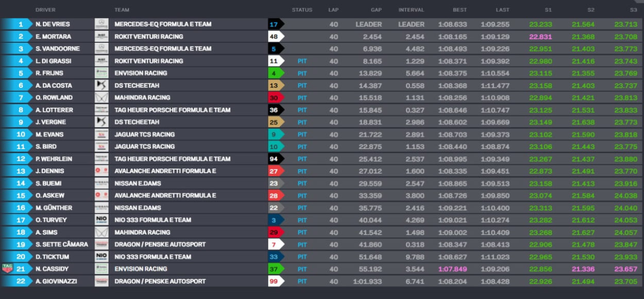
Task: Click TAG Heuer icon beside position 21
Action: coord(7,269)
